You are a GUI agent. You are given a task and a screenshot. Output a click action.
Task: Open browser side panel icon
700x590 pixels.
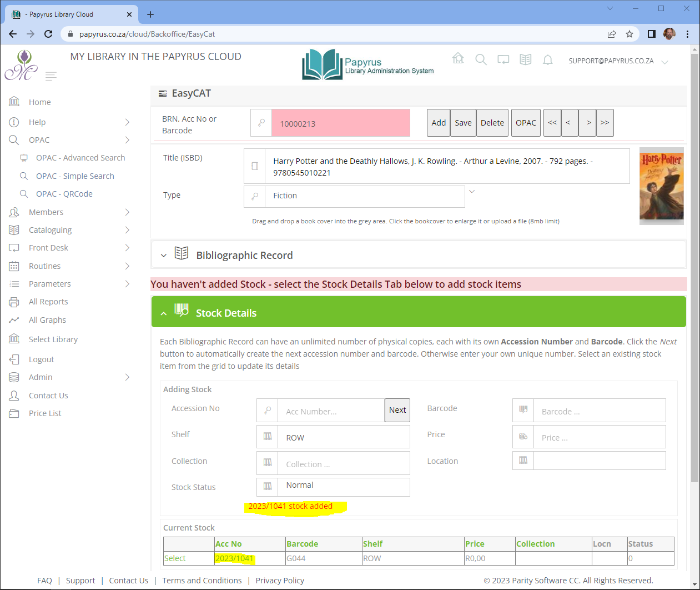pos(652,34)
